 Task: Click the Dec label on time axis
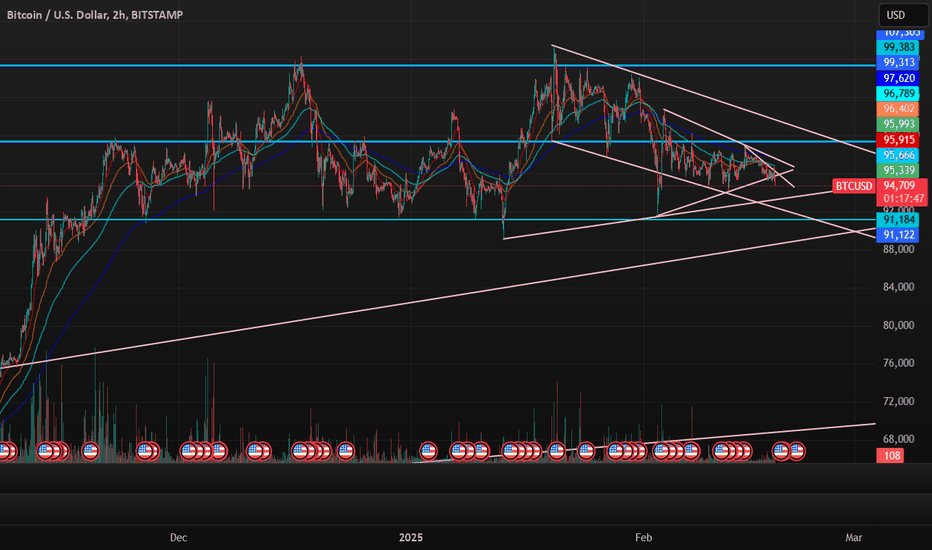(178, 538)
